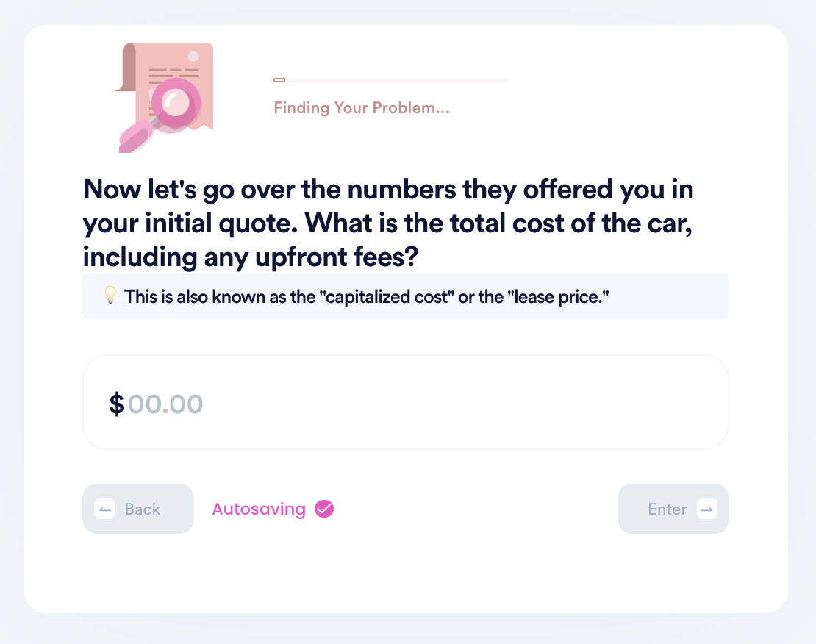The image size is (816, 644).
Task: Click the progress bar's starting indicator
Action: coord(279,80)
